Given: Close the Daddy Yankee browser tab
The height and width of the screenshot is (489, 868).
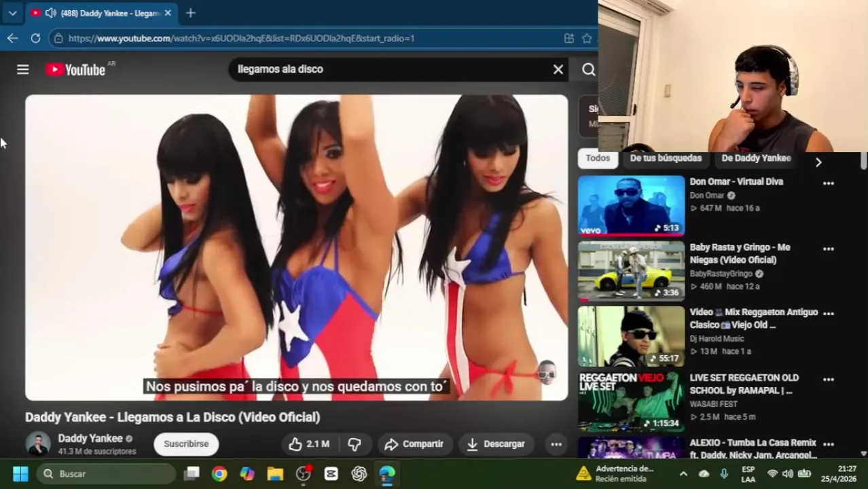Looking at the screenshot, I should (x=168, y=13).
